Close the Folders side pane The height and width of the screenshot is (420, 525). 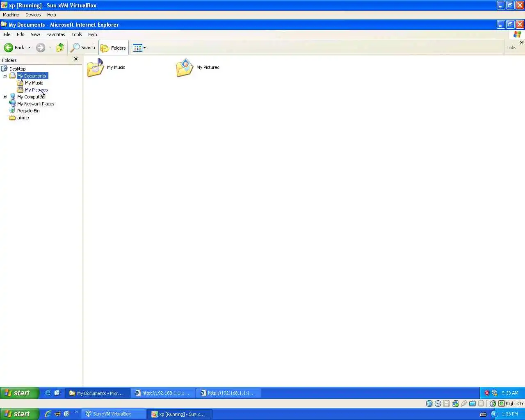[76, 59]
